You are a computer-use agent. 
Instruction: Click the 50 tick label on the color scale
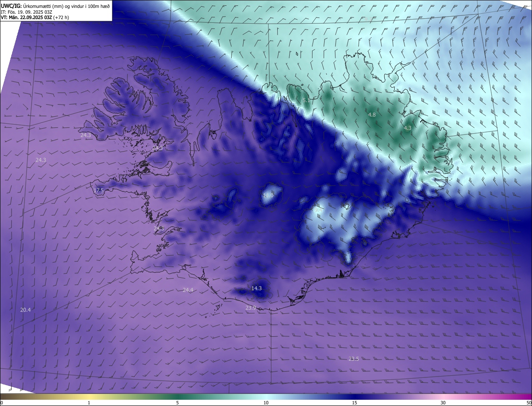(x=529, y=403)
